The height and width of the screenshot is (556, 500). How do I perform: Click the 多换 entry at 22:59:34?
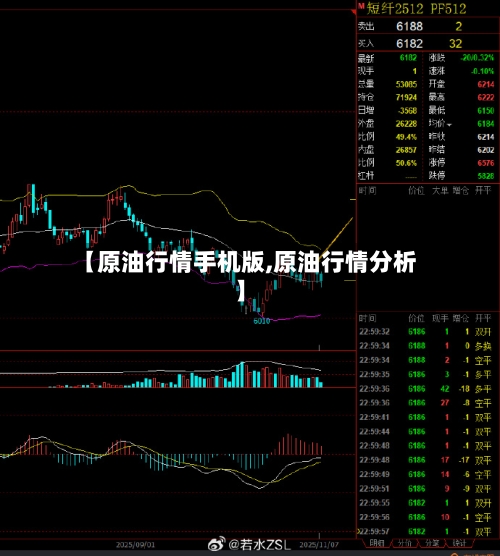pyautogui.click(x=483, y=346)
